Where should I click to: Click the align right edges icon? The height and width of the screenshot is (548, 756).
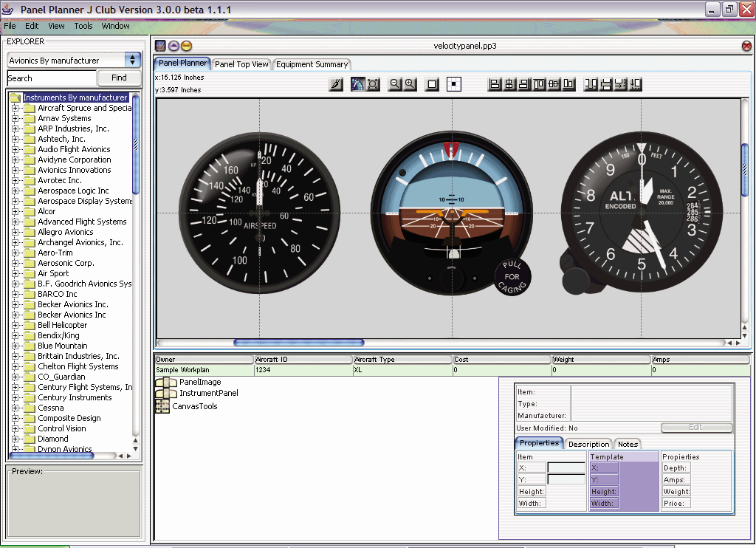click(523, 84)
